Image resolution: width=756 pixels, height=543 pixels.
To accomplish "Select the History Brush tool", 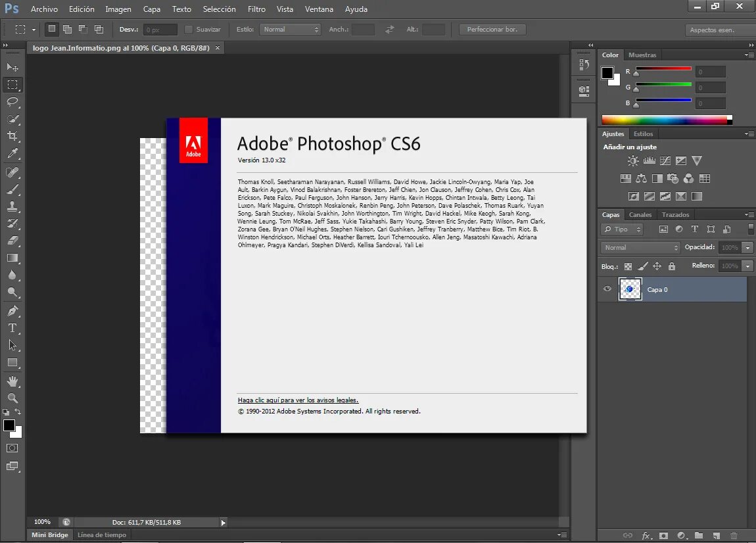I will (x=12, y=224).
